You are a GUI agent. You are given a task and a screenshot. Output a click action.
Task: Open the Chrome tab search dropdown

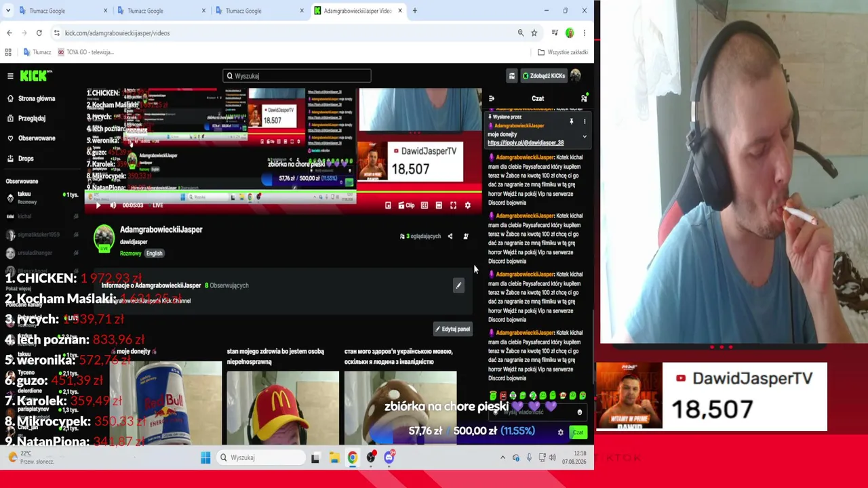coord(8,11)
